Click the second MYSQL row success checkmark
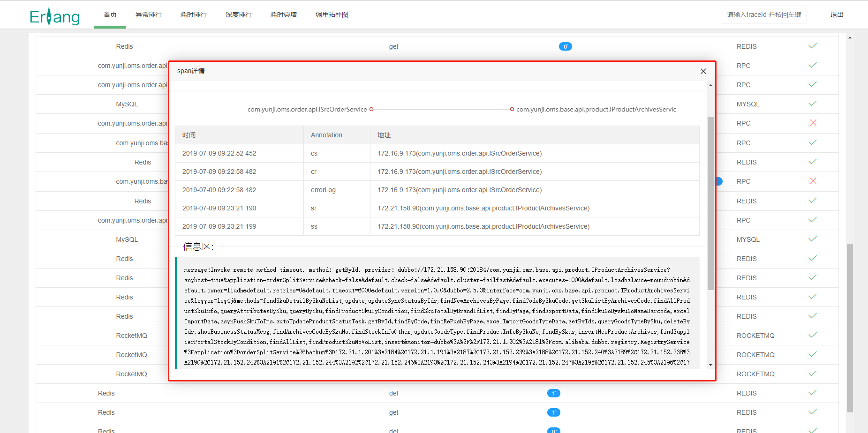Screen dimensions: 868x433 pos(813,239)
